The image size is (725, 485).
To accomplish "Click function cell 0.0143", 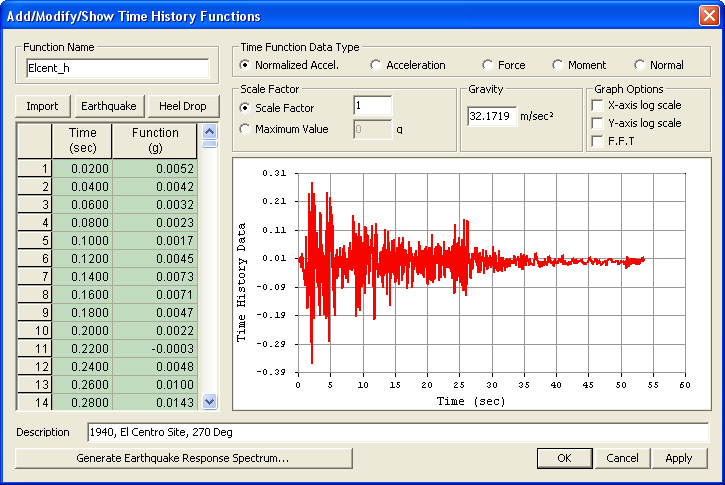I will tap(155, 402).
